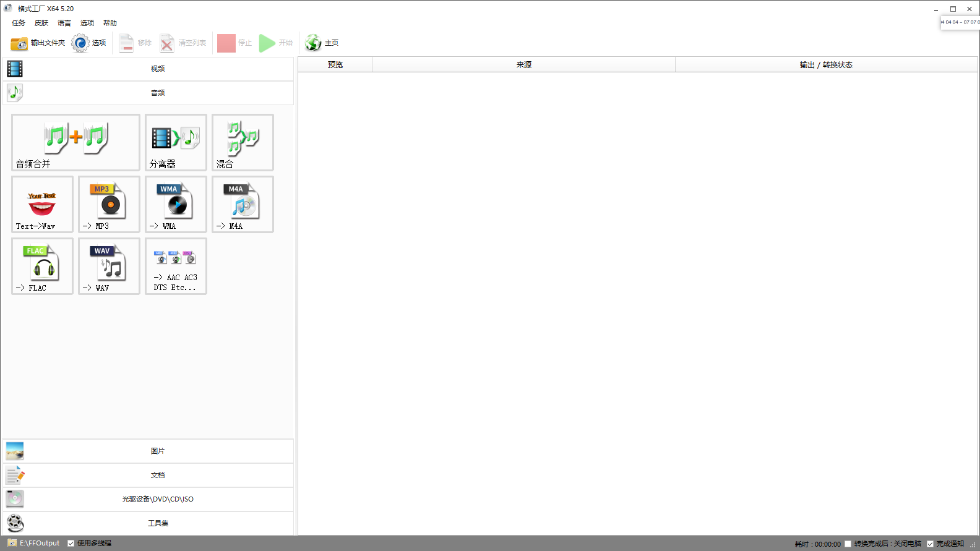This screenshot has width=980, height=551.
Task: Expand the 图片 picture category
Action: (148, 451)
